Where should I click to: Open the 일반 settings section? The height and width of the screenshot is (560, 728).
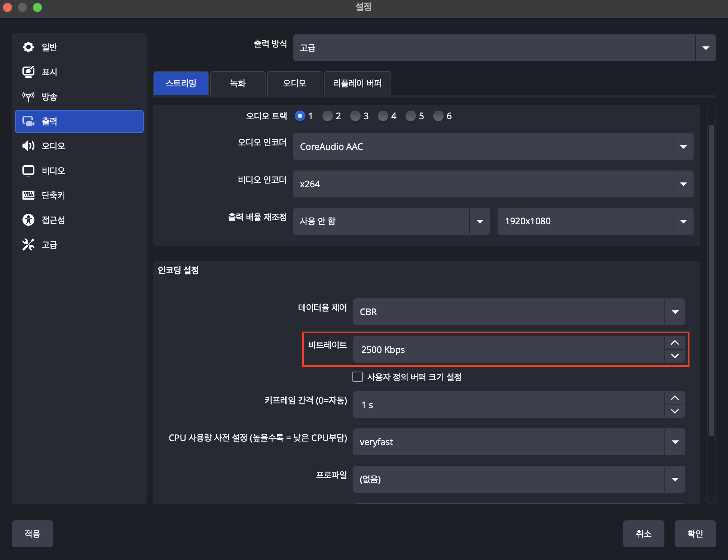pos(49,47)
